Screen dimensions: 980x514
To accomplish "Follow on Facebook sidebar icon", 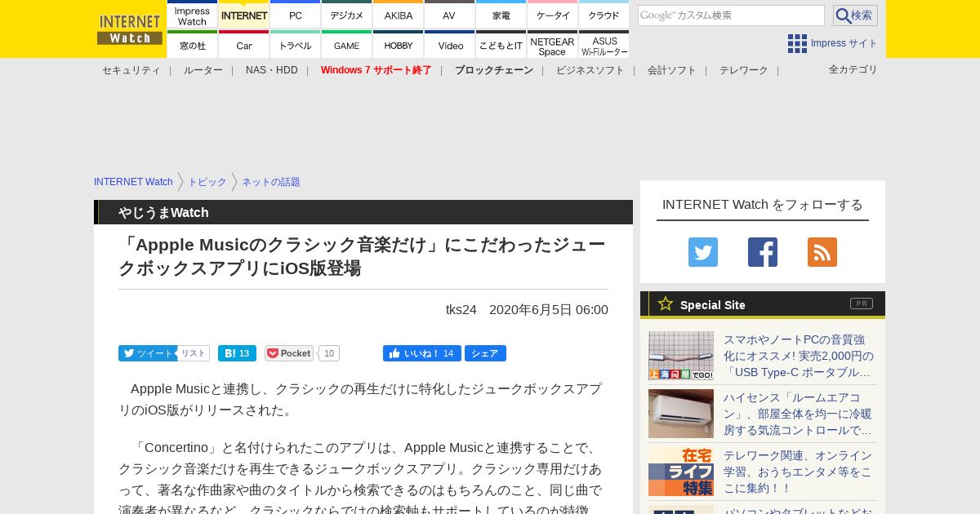I will (x=763, y=252).
